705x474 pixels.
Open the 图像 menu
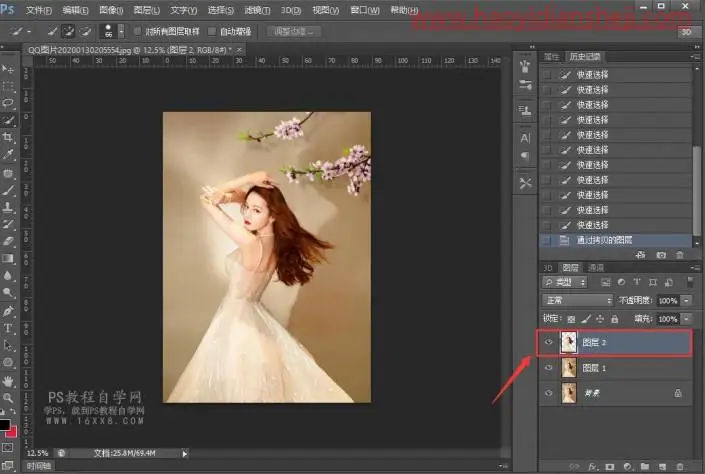111,10
